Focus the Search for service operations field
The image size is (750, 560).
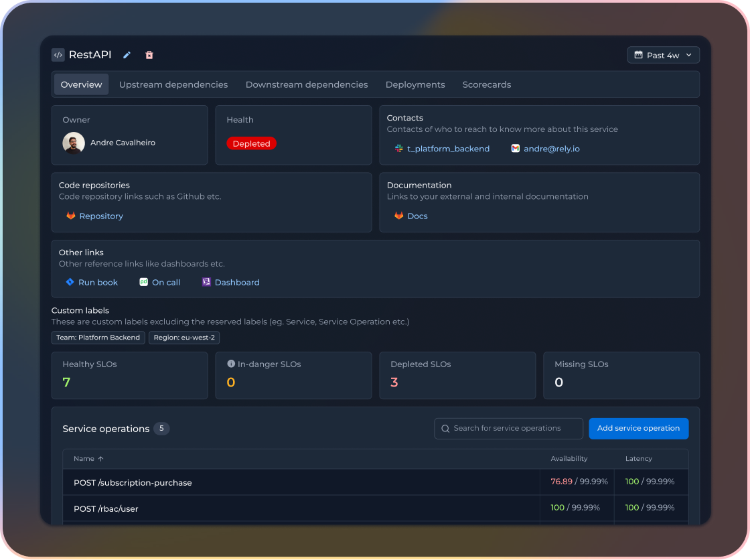(x=508, y=429)
